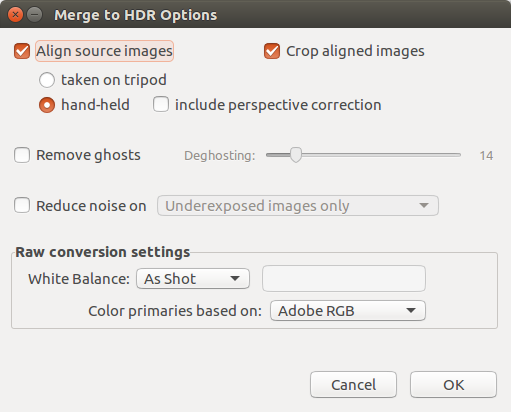511x412 pixels.
Task: Click the Deghosting slider handle
Action: click(x=296, y=155)
